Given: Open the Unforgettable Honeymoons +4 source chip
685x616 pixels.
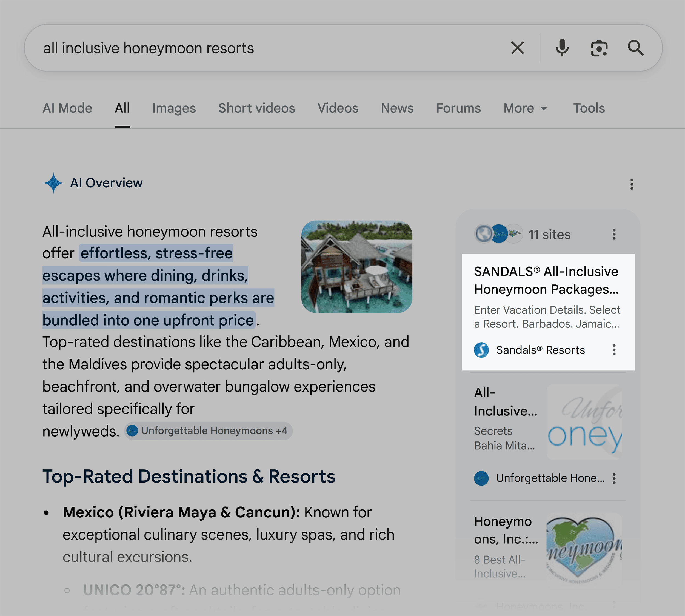Looking at the screenshot, I should tap(208, 431).
